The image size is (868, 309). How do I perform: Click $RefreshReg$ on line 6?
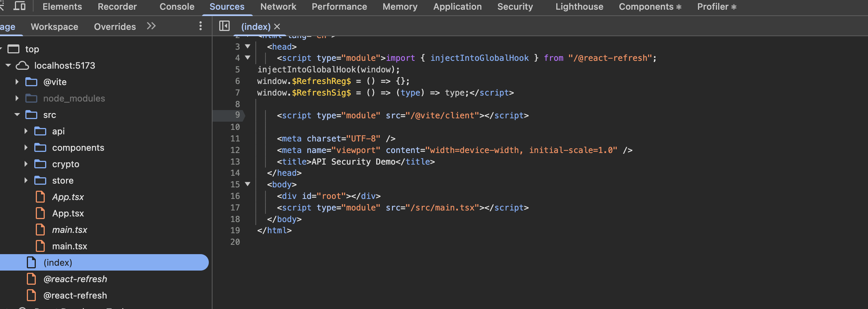tap(321, 81)
